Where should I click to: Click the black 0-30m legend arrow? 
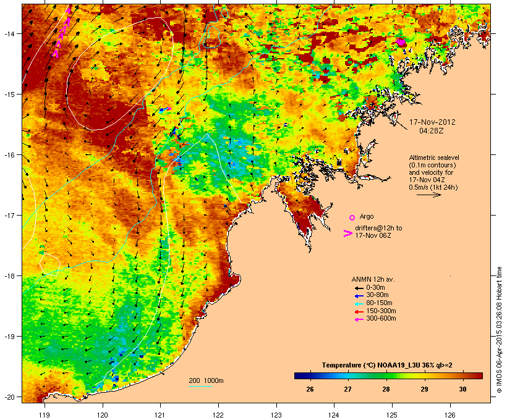pos(359,288)
